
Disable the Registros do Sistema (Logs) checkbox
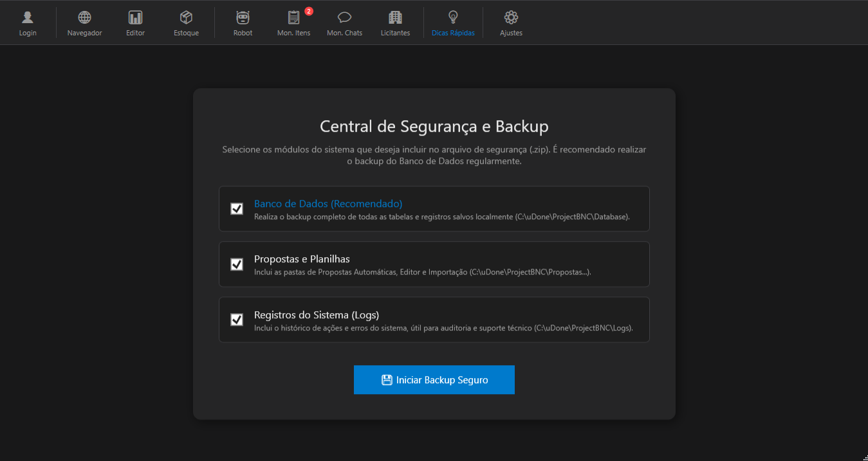(237, 320)
